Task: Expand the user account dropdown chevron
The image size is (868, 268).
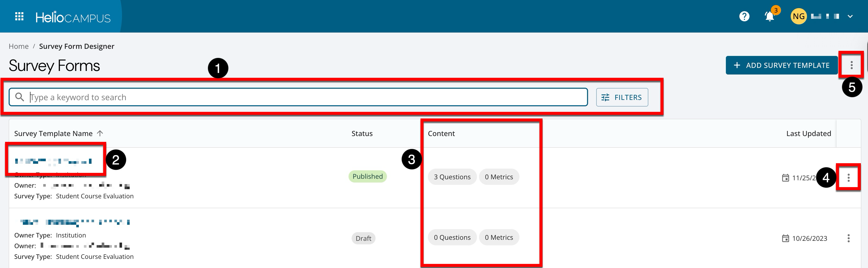Action: [850, 16]
